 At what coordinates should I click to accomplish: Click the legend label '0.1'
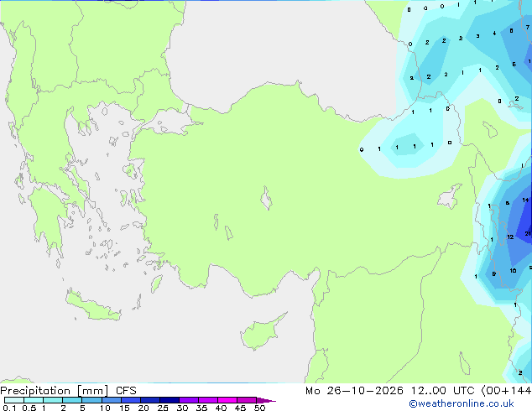coord(9,408)
